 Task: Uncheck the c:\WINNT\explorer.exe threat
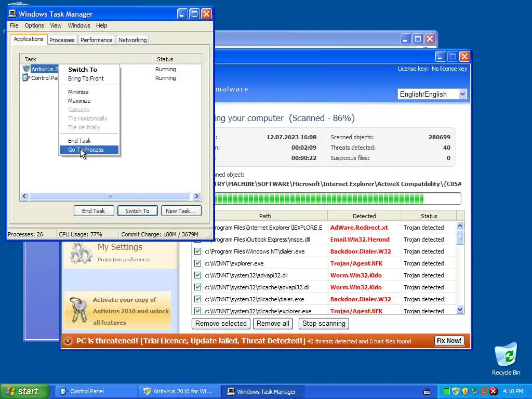(x=197, y=263)
